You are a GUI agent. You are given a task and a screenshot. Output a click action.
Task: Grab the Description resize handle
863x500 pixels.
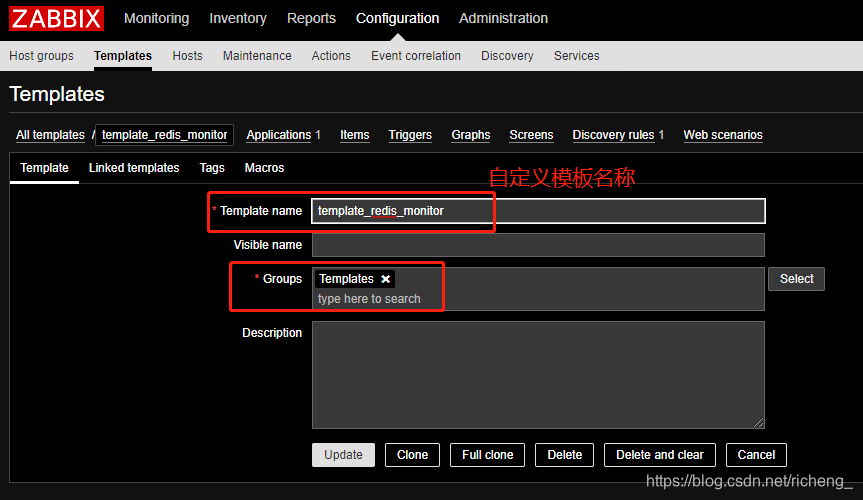point(759,423)
